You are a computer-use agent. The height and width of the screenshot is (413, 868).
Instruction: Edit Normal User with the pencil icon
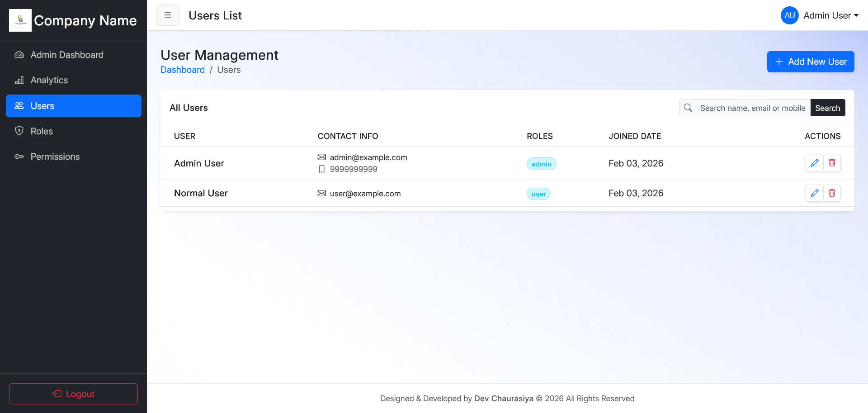(814, 194)
